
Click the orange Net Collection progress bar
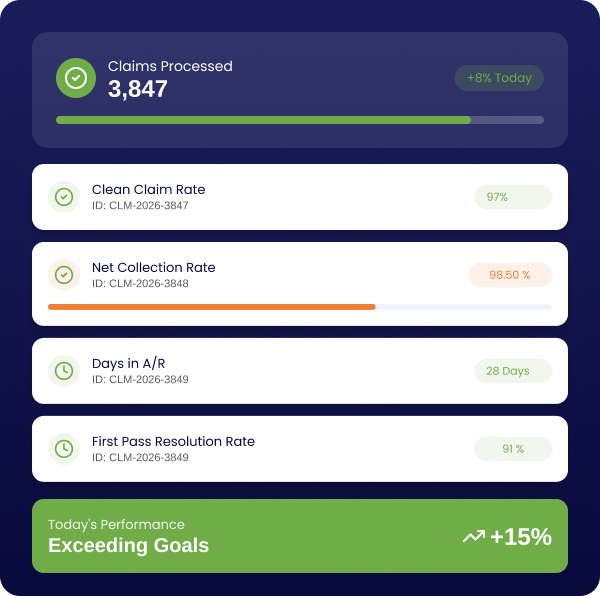coord(212,307)
